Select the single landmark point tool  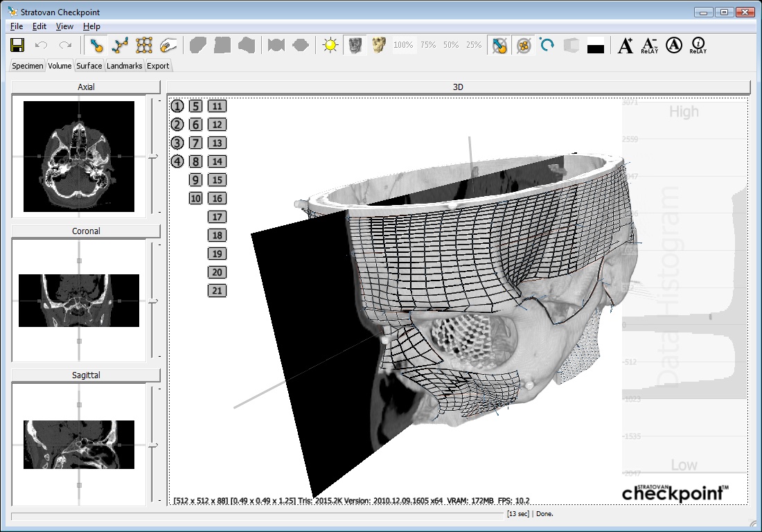coord(98,46)
